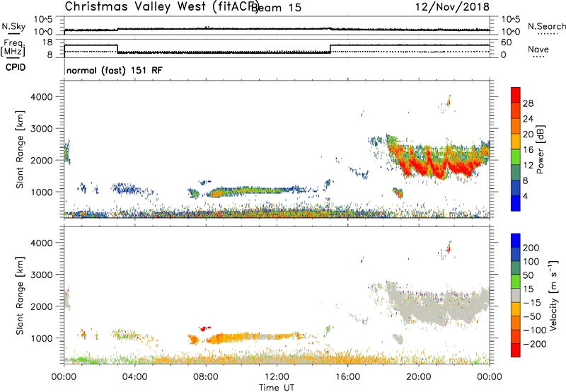The height and width of the screenshot is (392, 566).
Task: Click the "60" tick on the Nave axis
Action: (x=507, y=42)
